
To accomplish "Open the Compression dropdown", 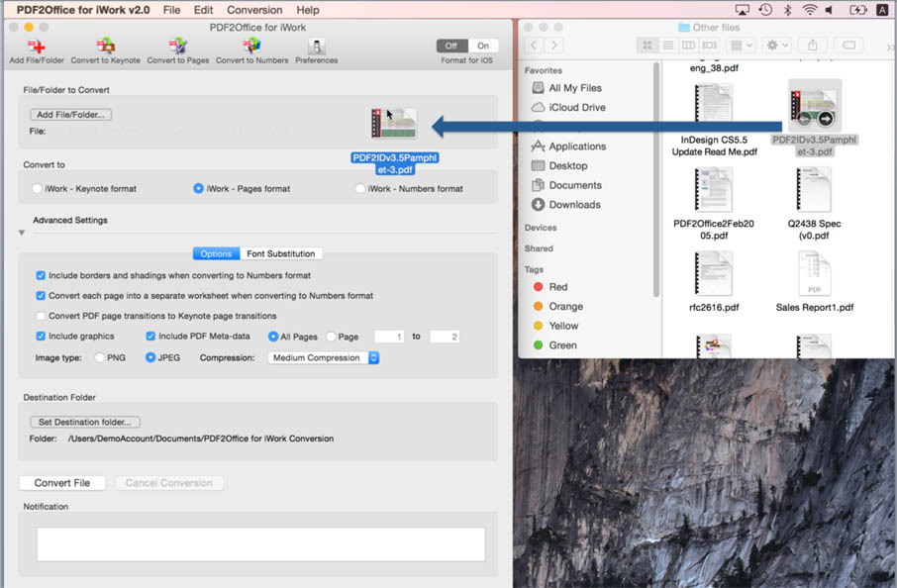I will (324, 357).
